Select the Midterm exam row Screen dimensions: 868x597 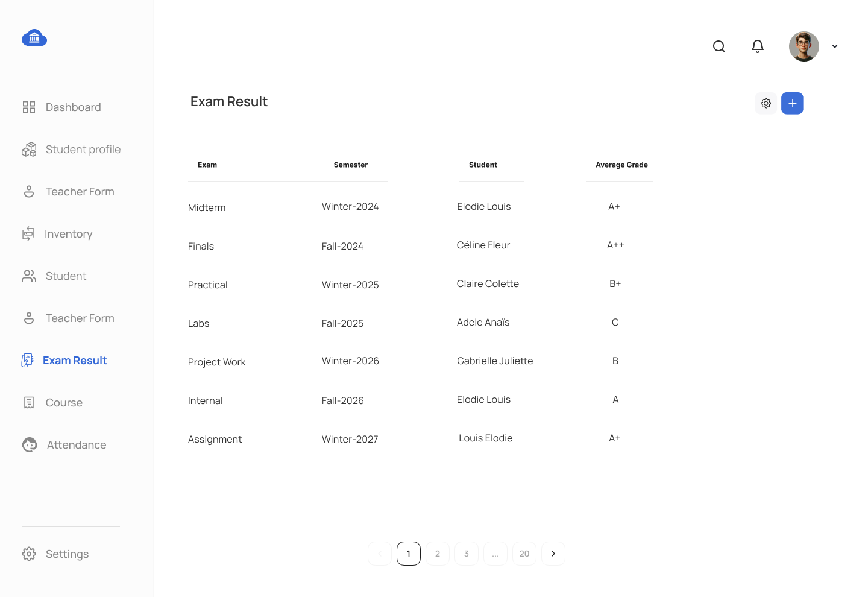coord(420,207)
